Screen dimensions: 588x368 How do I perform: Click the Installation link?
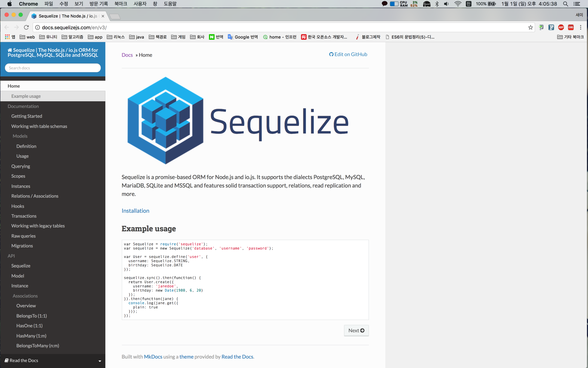135,211
